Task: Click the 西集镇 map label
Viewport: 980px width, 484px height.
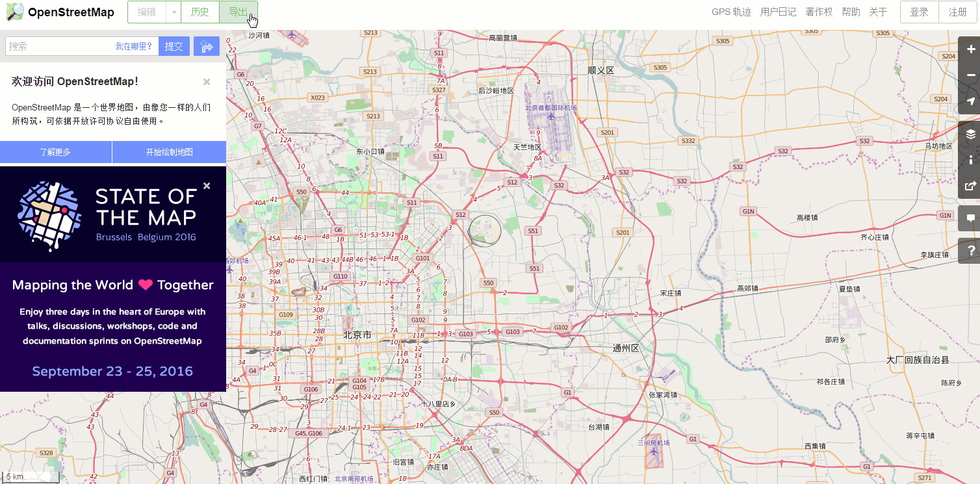Action: [814, 446]
